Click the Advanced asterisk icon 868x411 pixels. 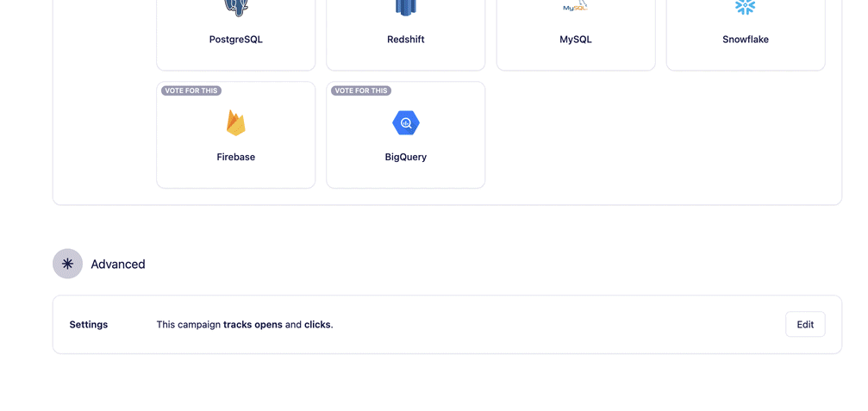[67, 264]
